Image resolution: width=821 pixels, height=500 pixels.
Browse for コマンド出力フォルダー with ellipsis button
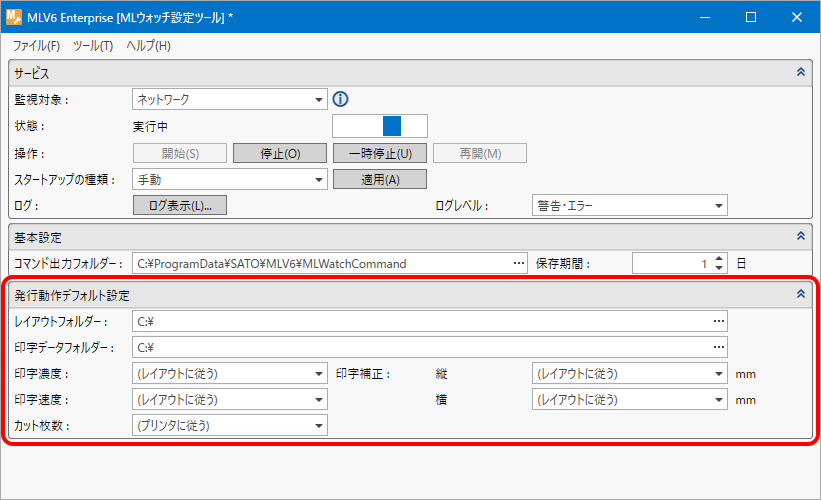click(x=519, y=263)
